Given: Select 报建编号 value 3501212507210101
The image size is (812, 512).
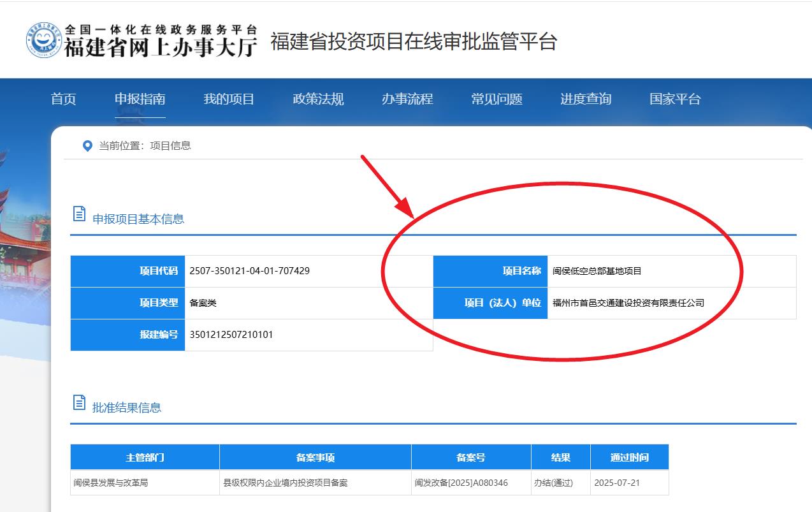Looking at the screenshot, I should [231, 335].
